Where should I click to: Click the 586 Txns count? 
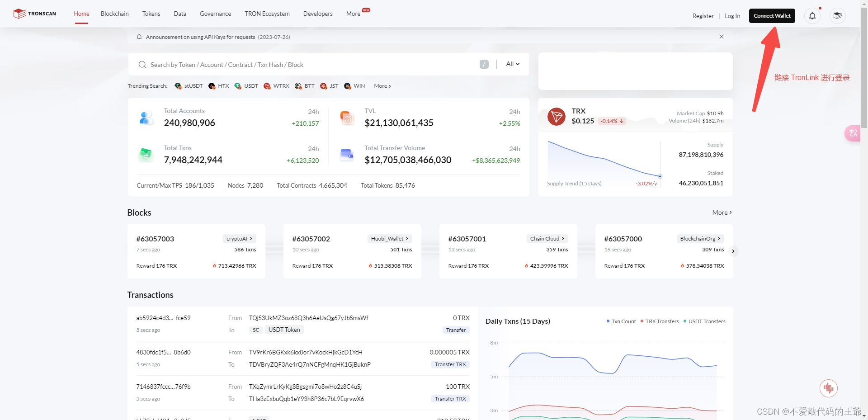click(x=245, y=250)
